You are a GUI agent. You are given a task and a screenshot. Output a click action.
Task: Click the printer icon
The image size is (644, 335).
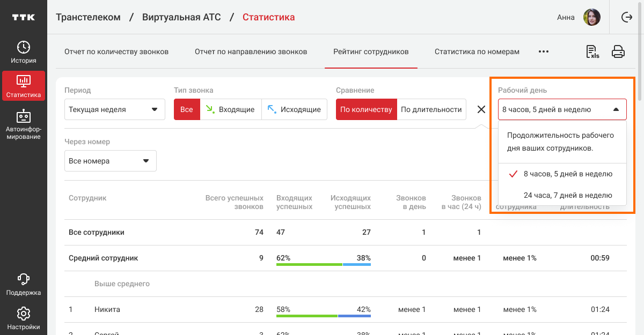click(618, 52)
